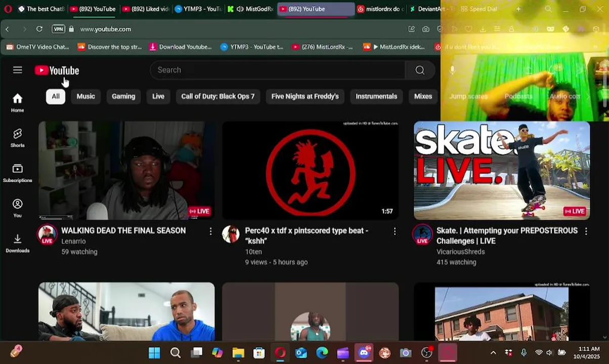The image size is (609, 364).
Task: Open Shorts from the sidebar
Action: point(18,138)
